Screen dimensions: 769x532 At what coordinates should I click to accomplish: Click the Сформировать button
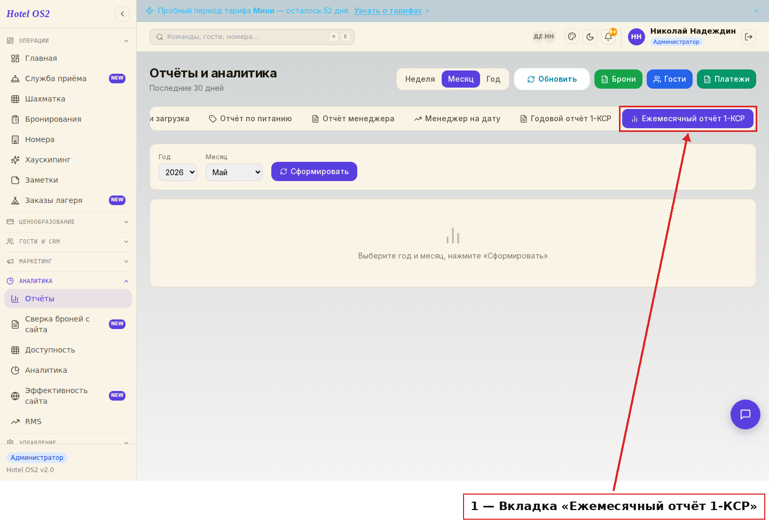(x=314, y=171)
